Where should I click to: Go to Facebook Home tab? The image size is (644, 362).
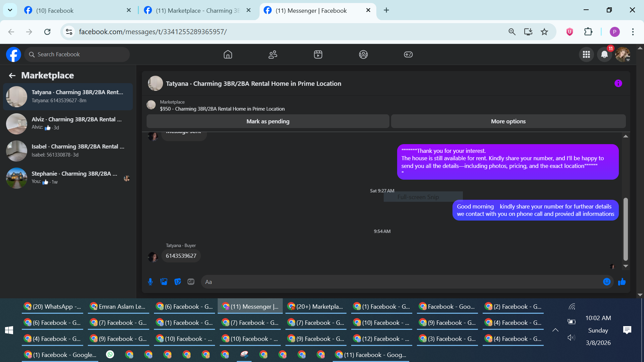tap(228, 55)
